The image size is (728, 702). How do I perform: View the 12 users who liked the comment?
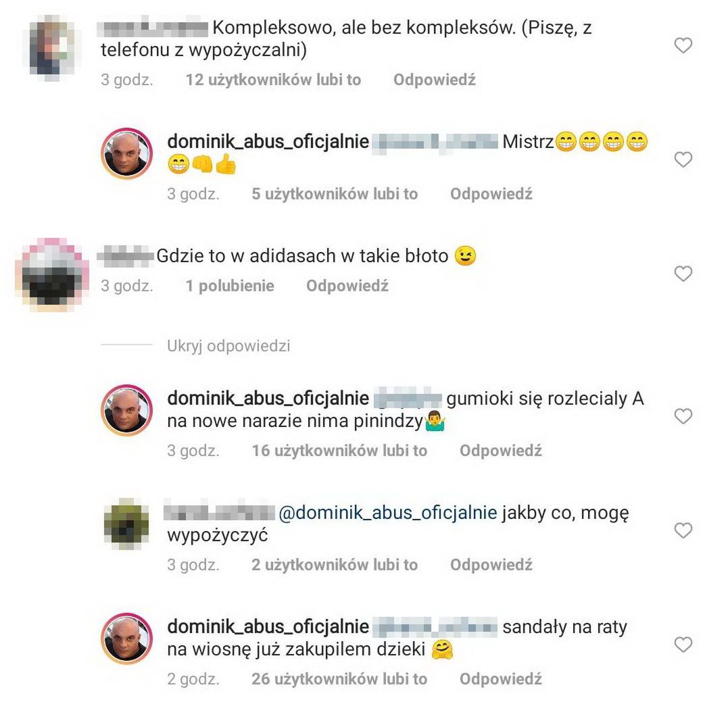(274, 80)
